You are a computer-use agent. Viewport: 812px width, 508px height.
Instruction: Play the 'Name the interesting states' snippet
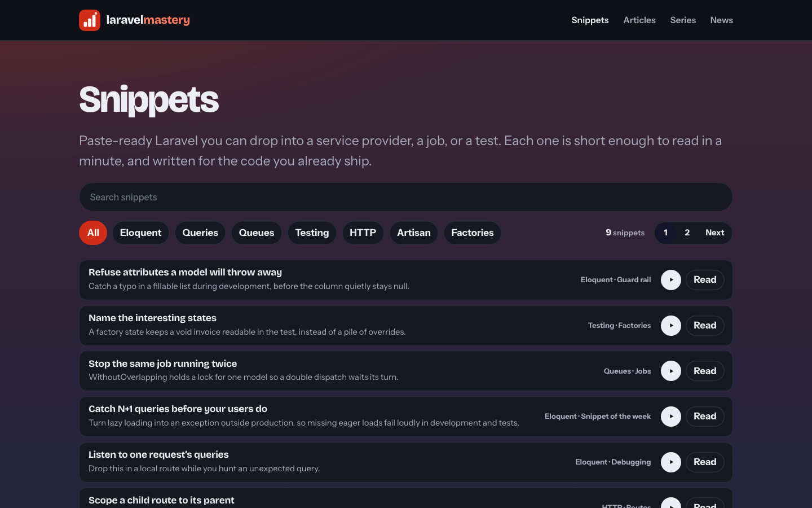[x=671, y=326]
